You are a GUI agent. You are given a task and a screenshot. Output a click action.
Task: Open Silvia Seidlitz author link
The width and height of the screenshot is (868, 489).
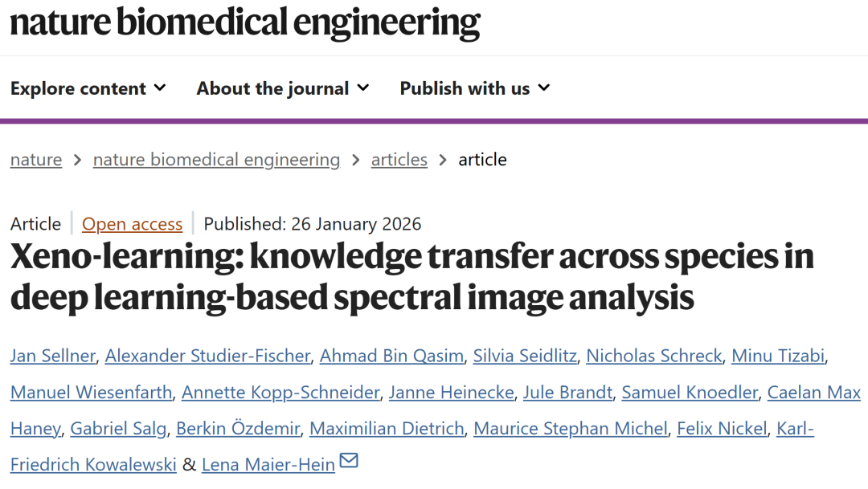(525, 356)
